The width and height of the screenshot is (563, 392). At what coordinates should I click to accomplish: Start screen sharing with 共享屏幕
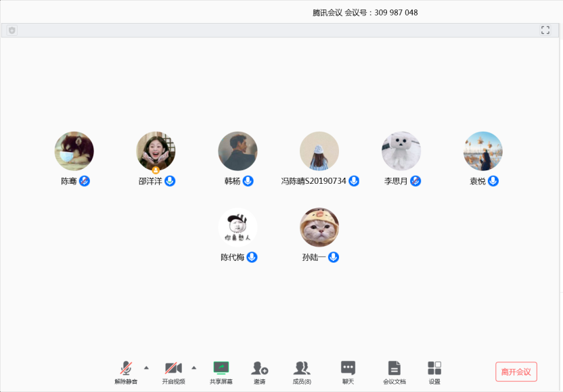click(221, 371)
